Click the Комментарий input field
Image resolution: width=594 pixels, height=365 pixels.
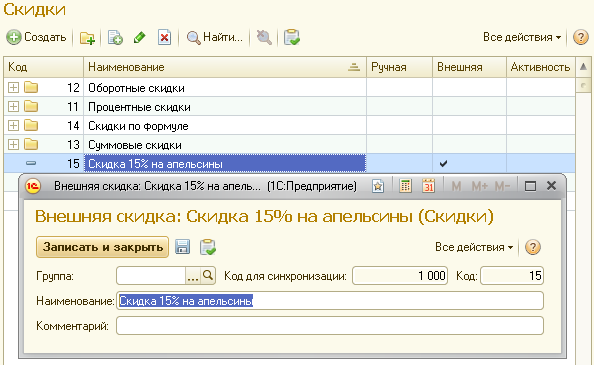coord(330,326)
